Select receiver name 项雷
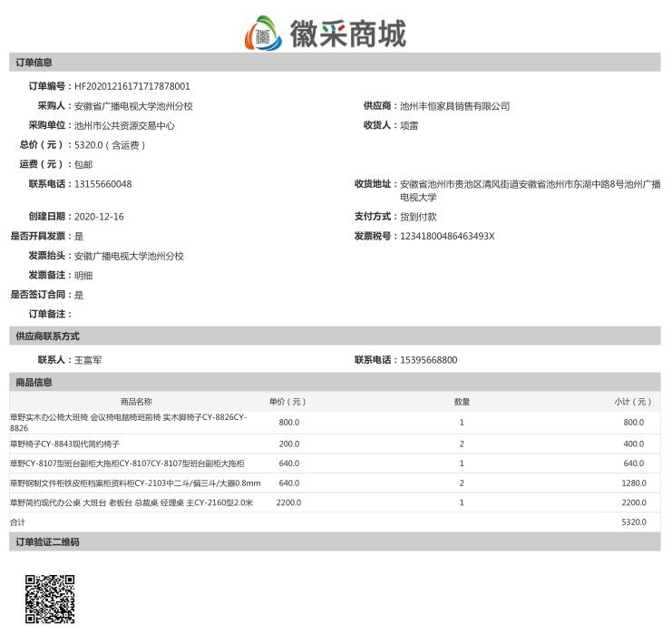The height and width of the screenshot is (644, 672). pos(409,126)
